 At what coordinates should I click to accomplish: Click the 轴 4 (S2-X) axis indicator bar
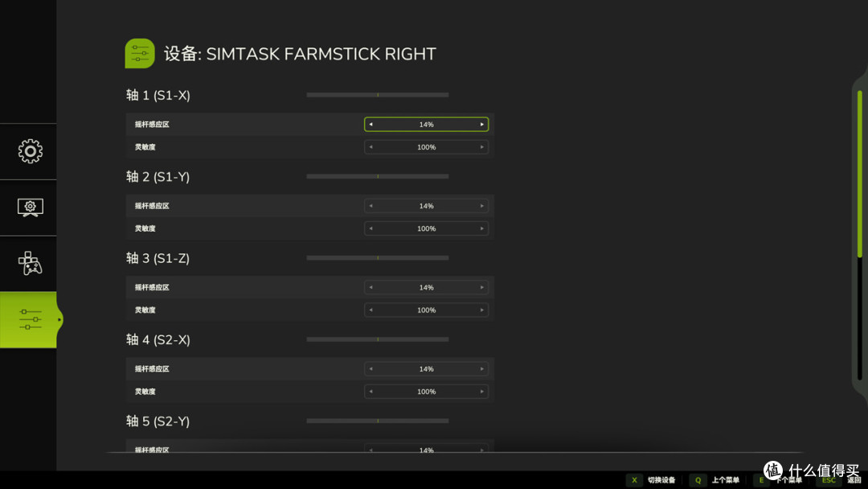pos(378,339)
